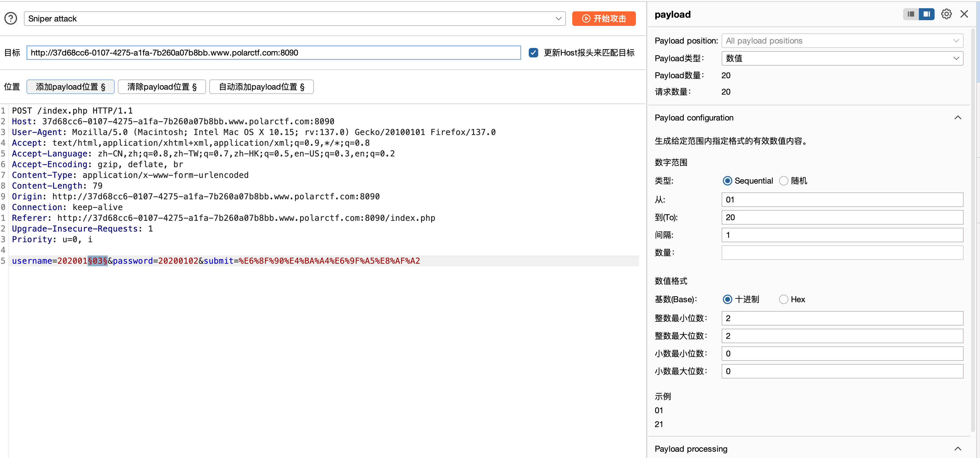The width and height of the screenshot is (980, 458).
Task: Click 清除payload位置 § button
Action: pos(162,87)
